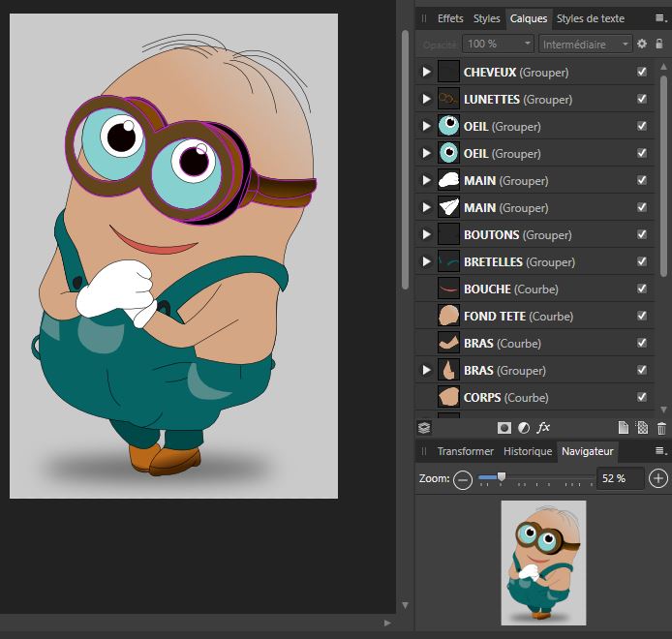Screen dimensions: 672x639
Task: Click layers list scroll up arrow
Action: coord(663,67)
